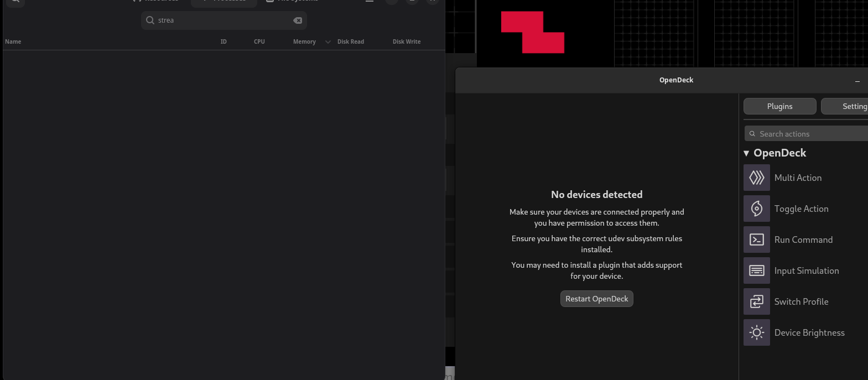Sort processes by Memory column
The width and height of the screenshot is (868, 380).
[304, 41]
